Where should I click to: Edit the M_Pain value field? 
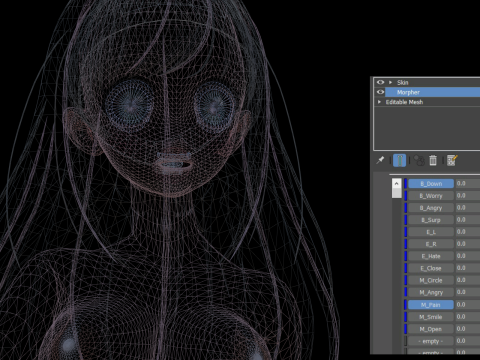click(x=468, y=305)
